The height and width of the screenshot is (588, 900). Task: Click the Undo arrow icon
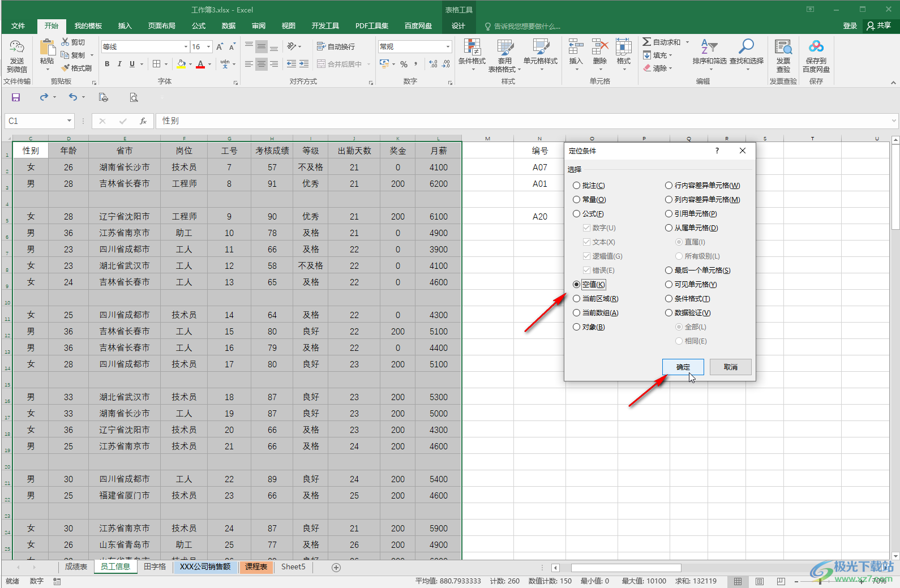[73, 97]
